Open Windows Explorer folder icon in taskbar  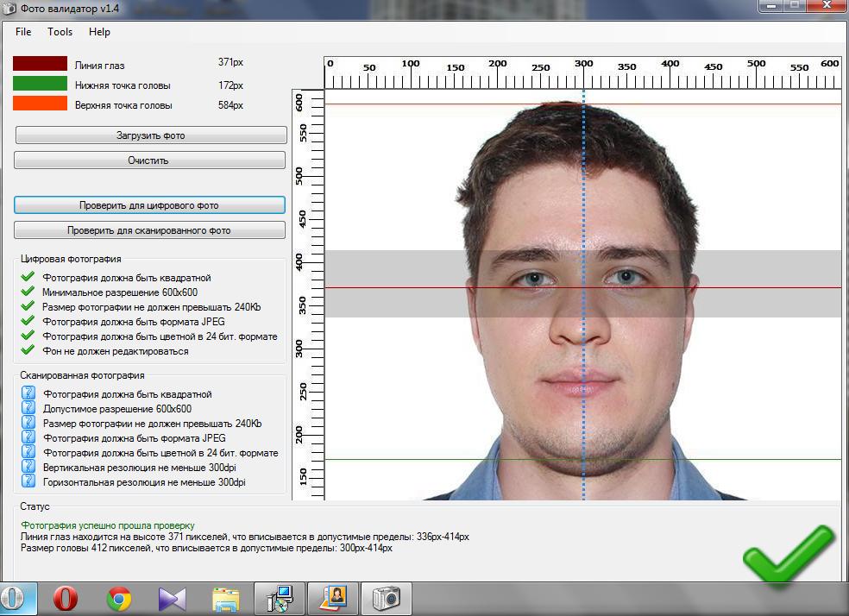pyautogui.click(x=225, y=598)
